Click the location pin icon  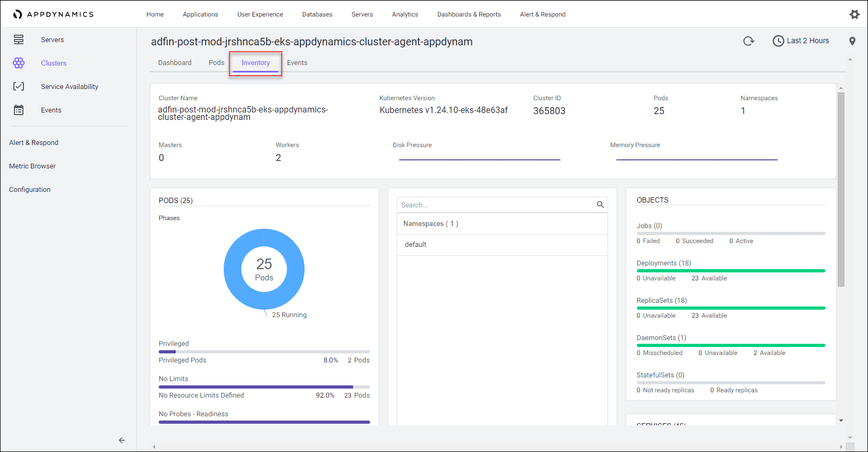(x=852, y=41)
